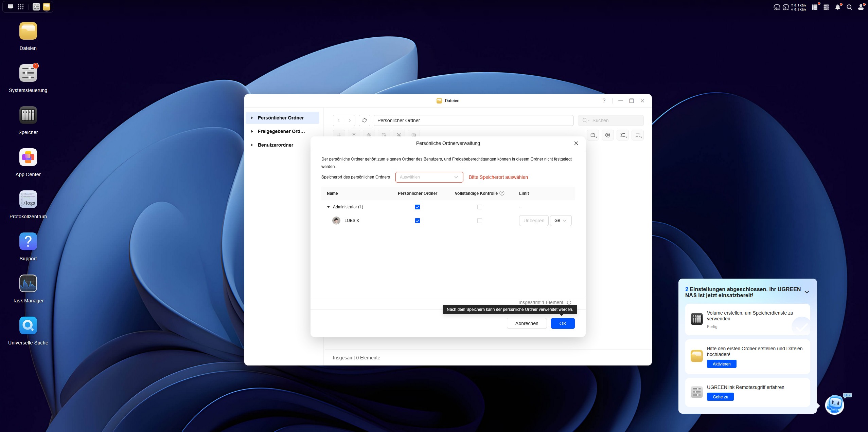Select Freigegebener Ordner in the sidebar
Viewport: 868px width, 432px height.
(281, 131)
